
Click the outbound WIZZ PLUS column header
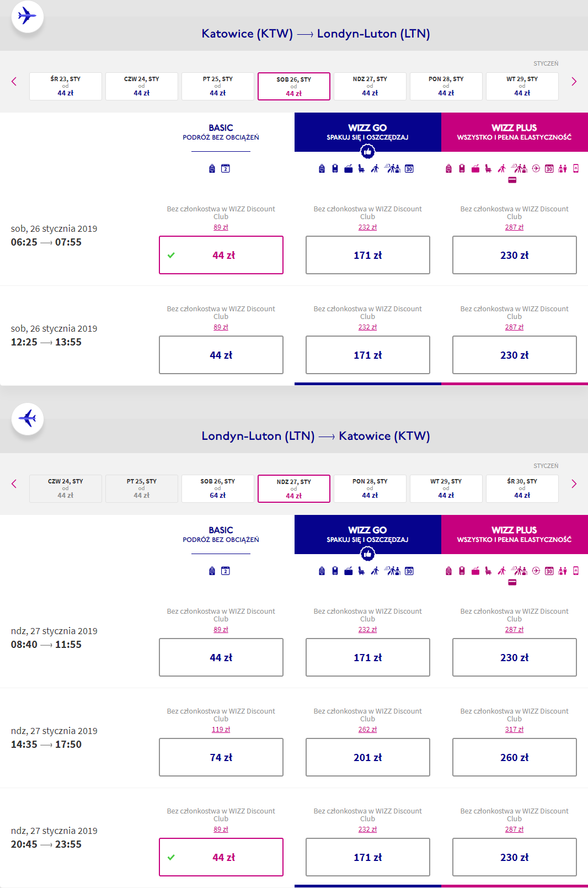point(515,132)
